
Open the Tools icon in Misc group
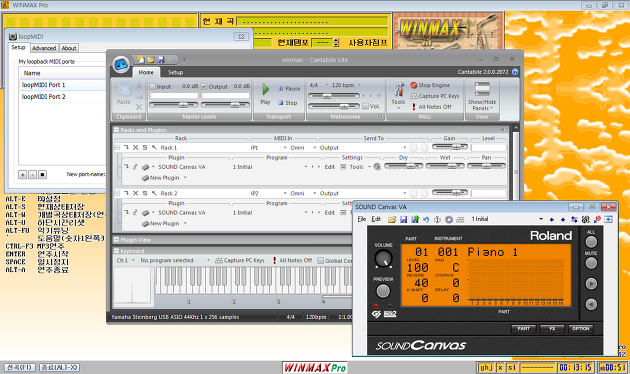tap(399, 95)
